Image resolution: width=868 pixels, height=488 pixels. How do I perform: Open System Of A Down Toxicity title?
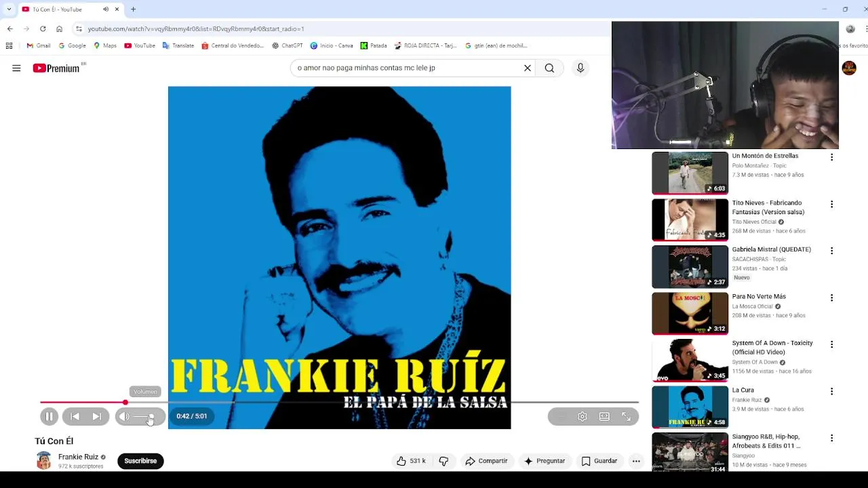coord(772,347)
